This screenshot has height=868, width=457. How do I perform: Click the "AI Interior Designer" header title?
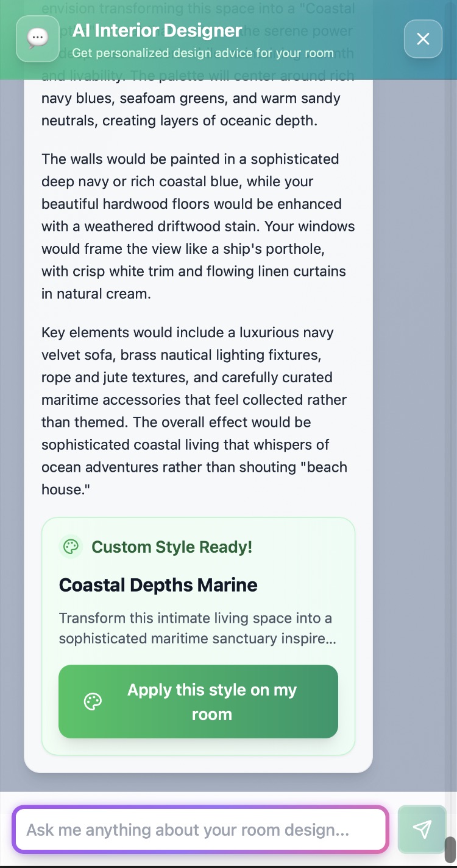click(x=157, y=30)
